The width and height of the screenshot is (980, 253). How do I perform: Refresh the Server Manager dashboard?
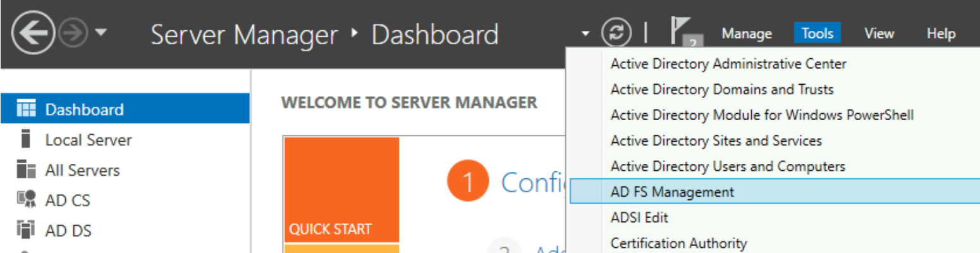616,33
